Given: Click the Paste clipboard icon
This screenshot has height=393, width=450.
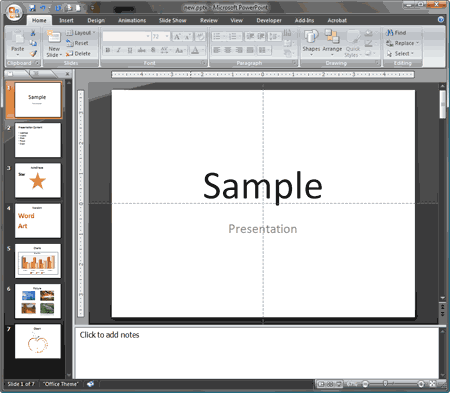Looking at the screenshot, I should [x=17, y=37].
